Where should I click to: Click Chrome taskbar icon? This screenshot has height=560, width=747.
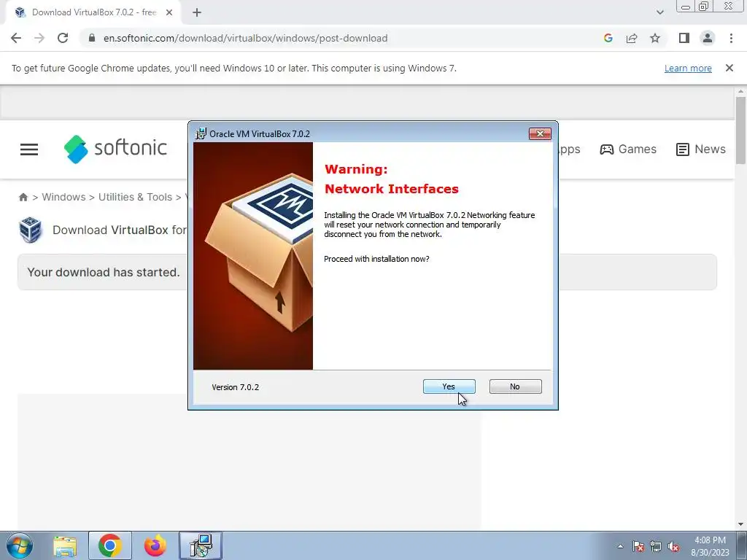point(110,545)
